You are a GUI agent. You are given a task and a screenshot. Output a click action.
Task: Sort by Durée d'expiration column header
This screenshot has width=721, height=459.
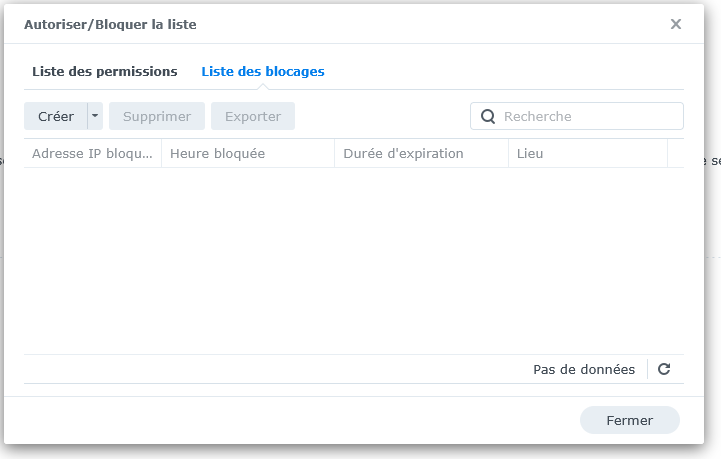[x=421, y=153]
